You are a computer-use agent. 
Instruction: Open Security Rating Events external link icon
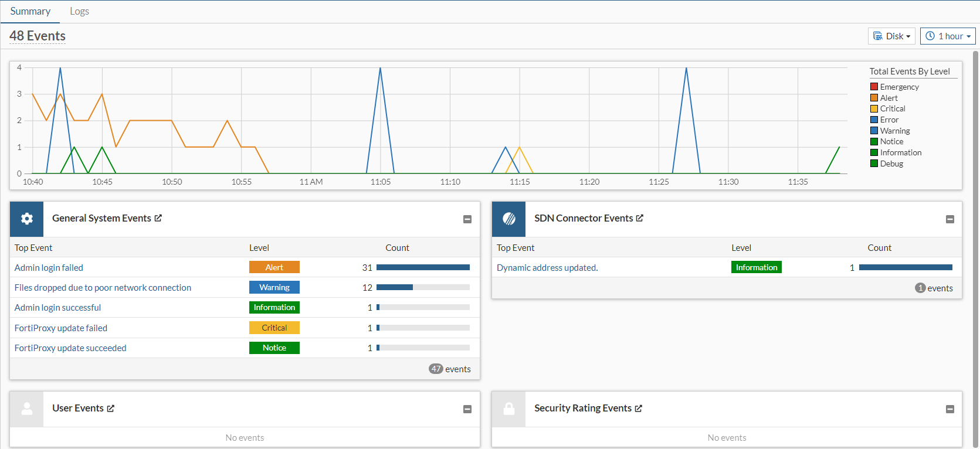click(639, 409)
